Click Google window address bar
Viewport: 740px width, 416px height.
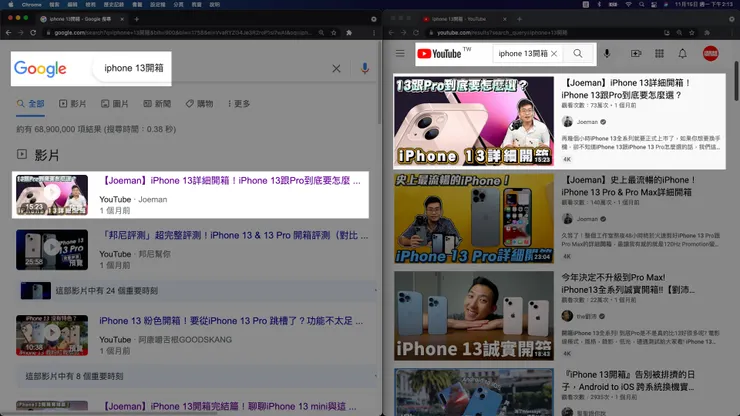coord(182,33)
